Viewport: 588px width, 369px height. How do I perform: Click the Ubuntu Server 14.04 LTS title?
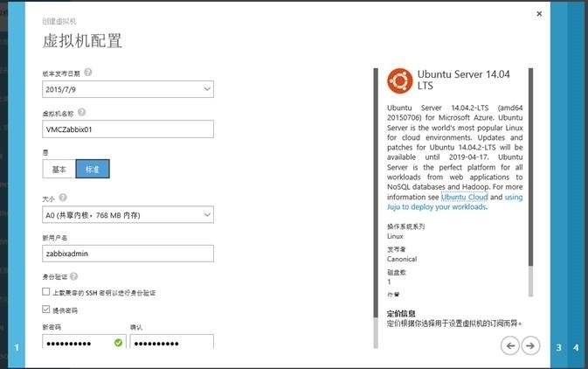464,80
